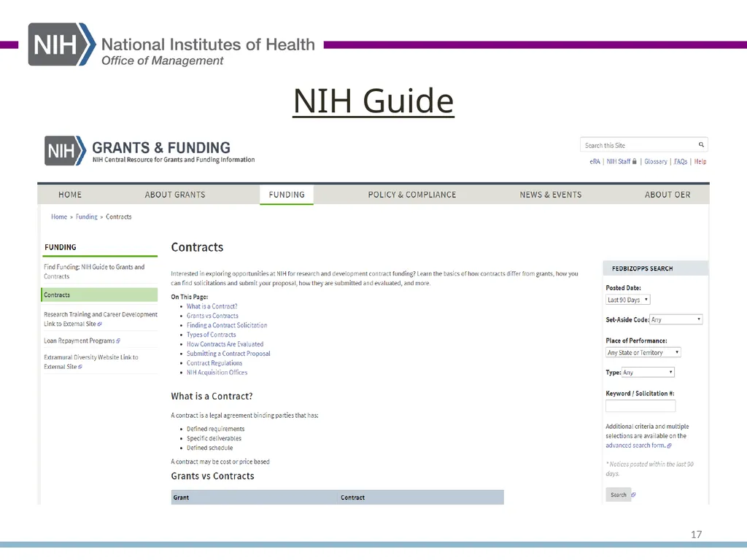Open the NEWS & EVENTS tab
This screenshot has width=747, height=560.
click(x=550, y=195)
